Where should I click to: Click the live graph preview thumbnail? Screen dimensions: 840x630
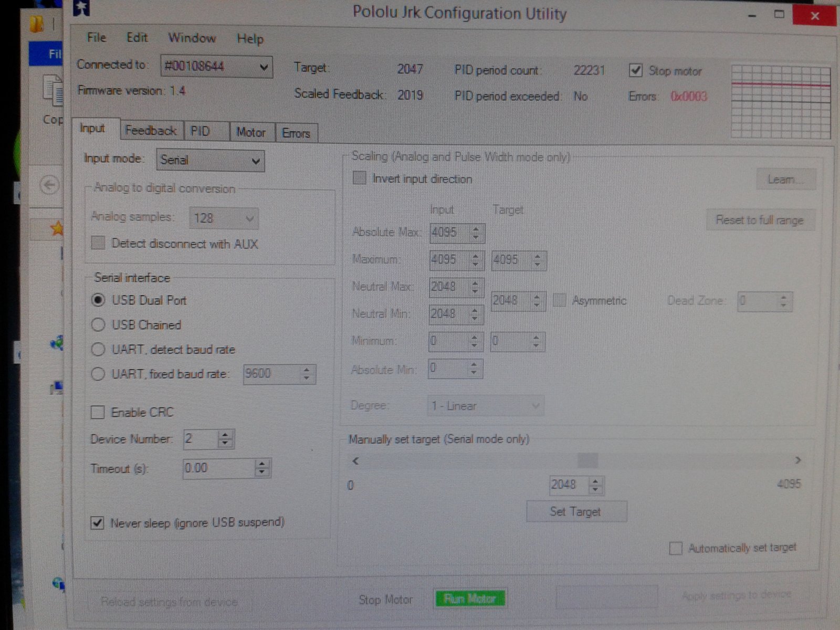[x=781, y=101]
